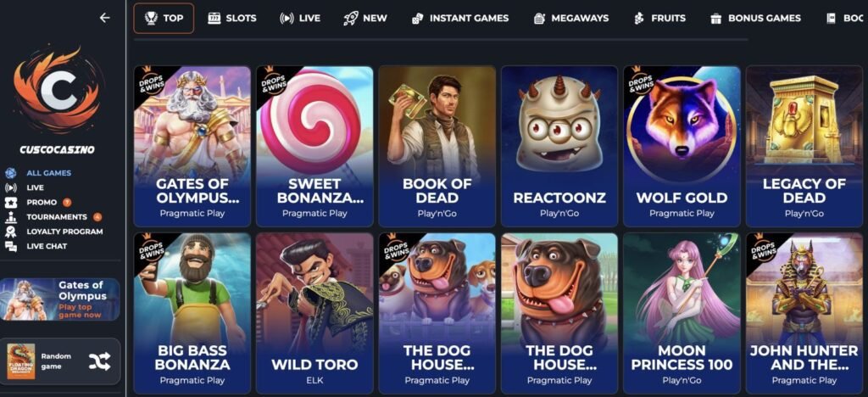This screenshot has height=397, width=868.
Task: Open the New games rocket tab
Action: pyautogui.click(x=365, y=19)
